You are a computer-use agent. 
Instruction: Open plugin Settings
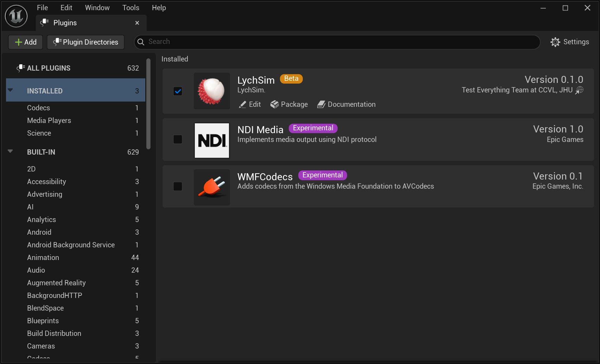[570, 42]
